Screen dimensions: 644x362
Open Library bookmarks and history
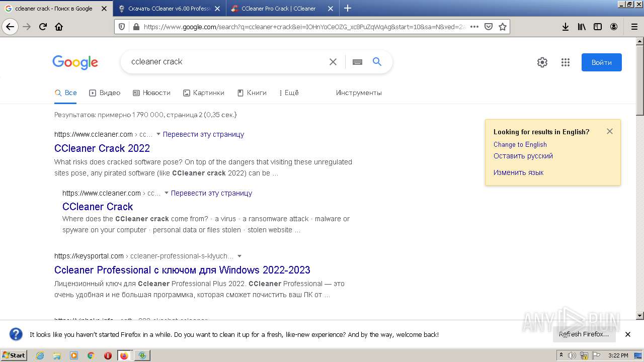(x=582, y=27)
